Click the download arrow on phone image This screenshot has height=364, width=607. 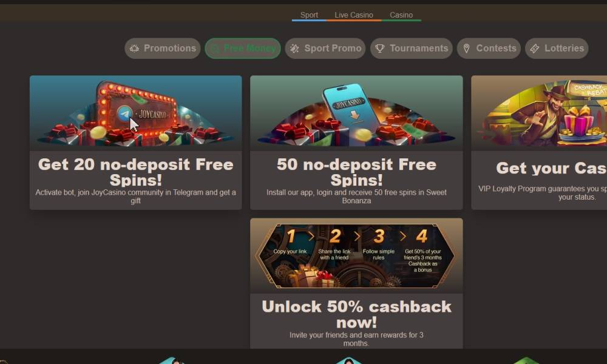(354, 115)
